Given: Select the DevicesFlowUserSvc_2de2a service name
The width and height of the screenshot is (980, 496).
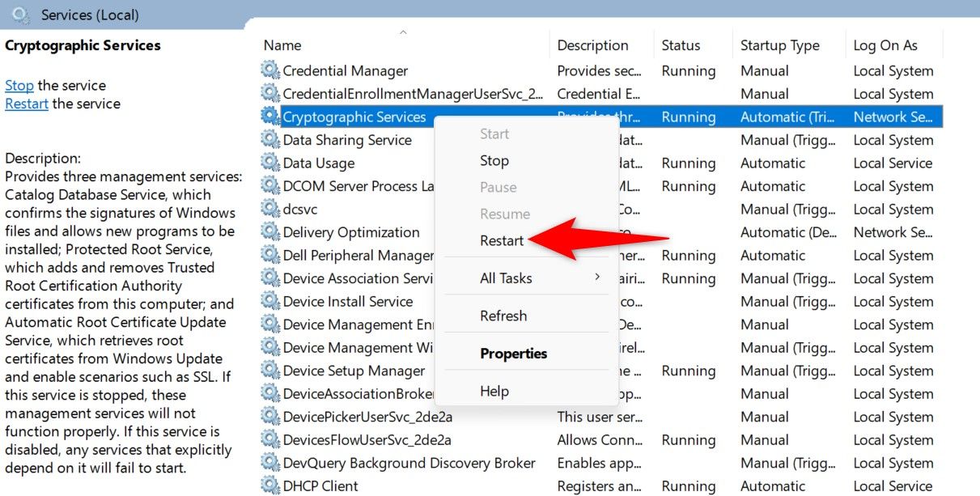Looking at the screenshot, I should [367, 440].
